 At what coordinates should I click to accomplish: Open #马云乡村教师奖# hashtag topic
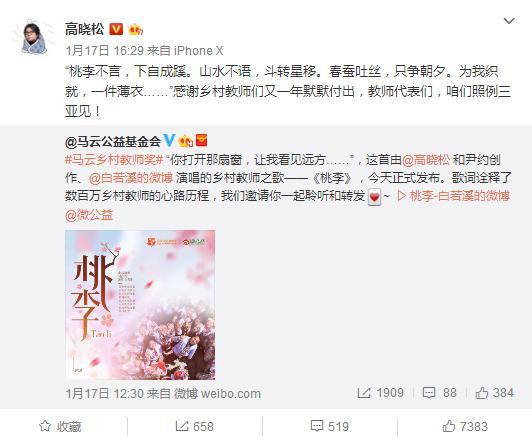pyautogui.click(x=114, y=159)
